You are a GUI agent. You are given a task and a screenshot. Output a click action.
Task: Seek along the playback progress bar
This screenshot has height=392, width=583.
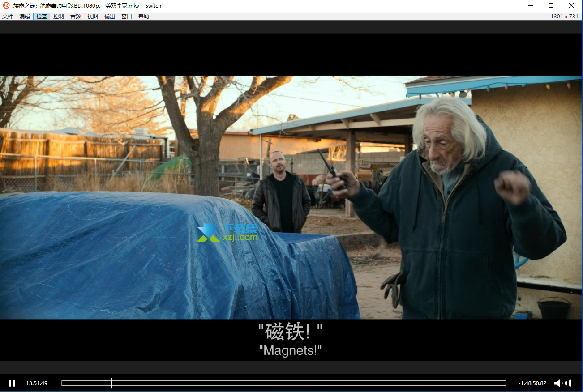[x=284, y=383]
